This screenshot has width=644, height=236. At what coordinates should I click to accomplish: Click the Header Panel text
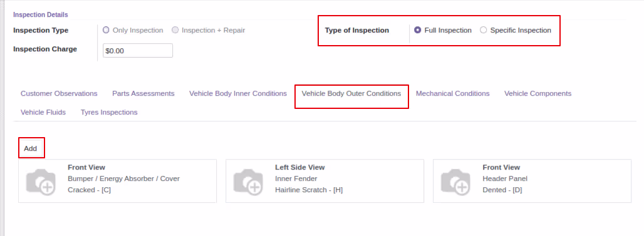click(505, 179)
